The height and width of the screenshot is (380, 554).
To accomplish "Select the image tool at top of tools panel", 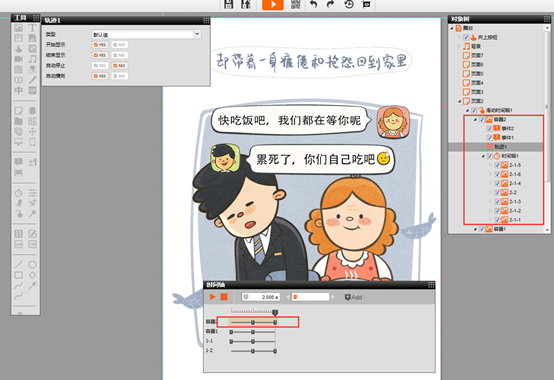I will [x=18, y=28].
